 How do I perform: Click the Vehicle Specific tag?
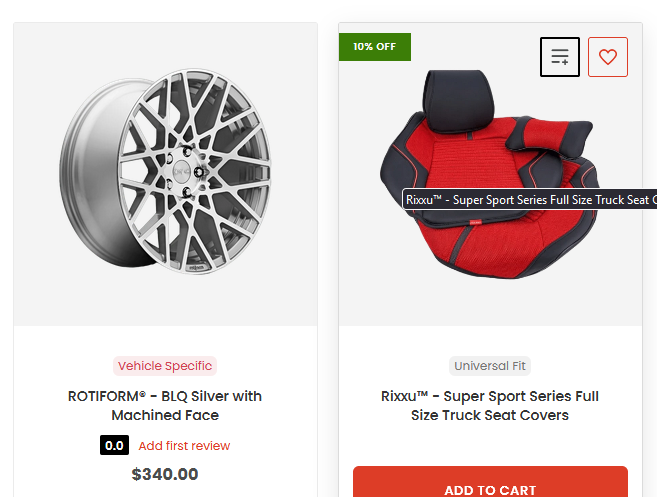click(165, 366)
